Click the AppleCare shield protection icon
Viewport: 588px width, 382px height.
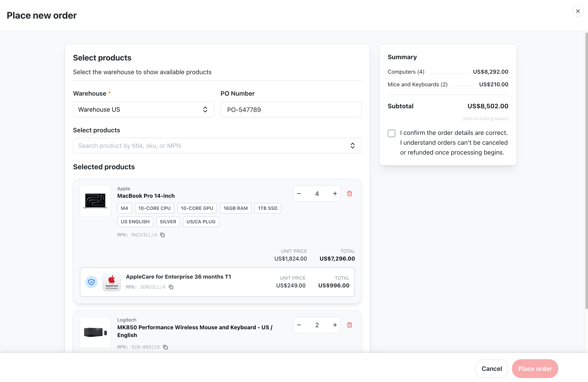tap(91, 282)
